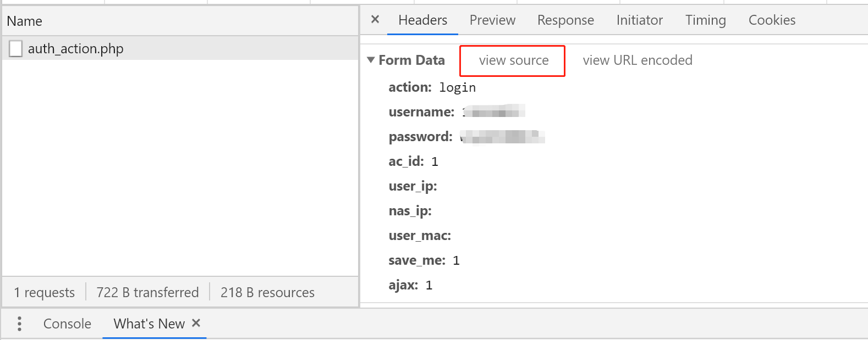This screenshot has width=868, height=340.
Task: Select the auth_action.php request row
Action: pos(180,48)
